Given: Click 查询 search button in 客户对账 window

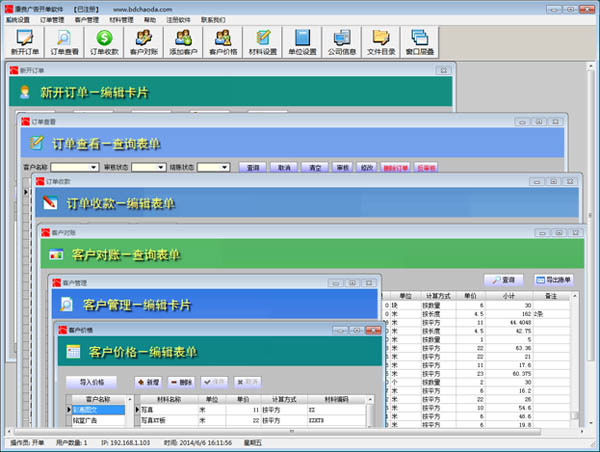Looking at the screenshot, I should [503, 280].
